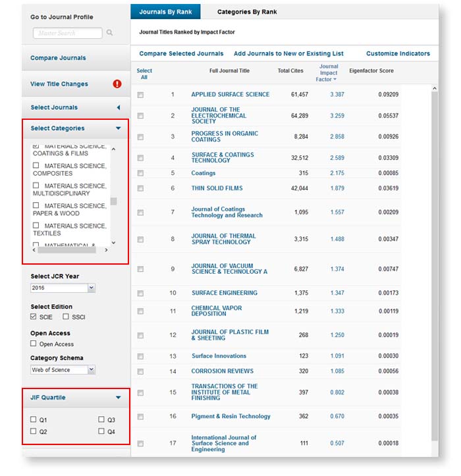Click impact factor 3.387 link
Image resolution: width=461 pixels, height=476 pixels.
pyautogui.click(x=337, y=94)
